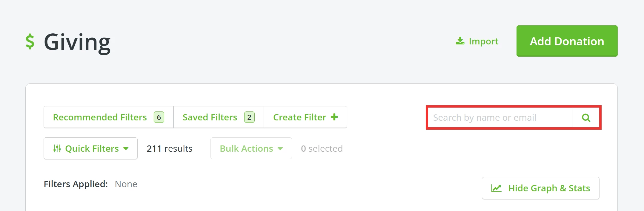Switch to the Saved Filters tab

click(210, 117)
